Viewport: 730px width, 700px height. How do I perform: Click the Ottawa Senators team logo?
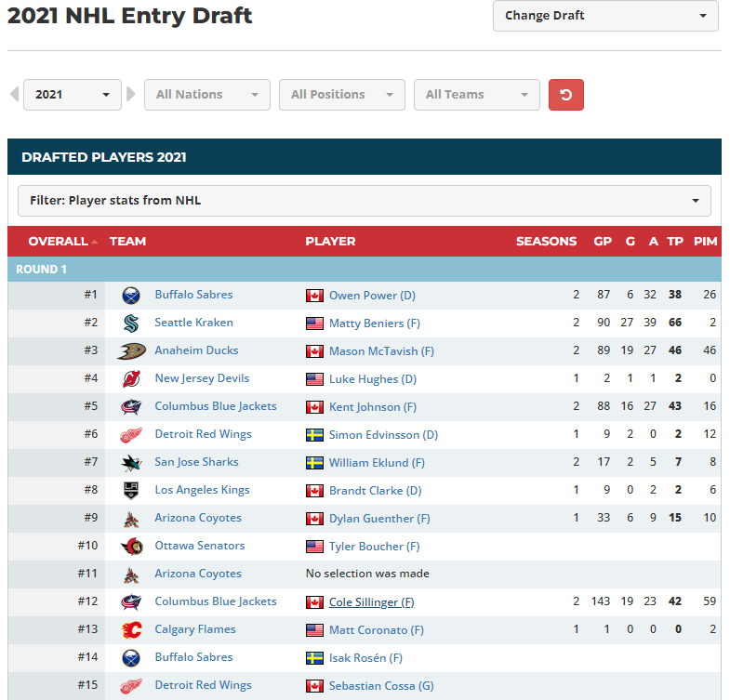[131, 546]
